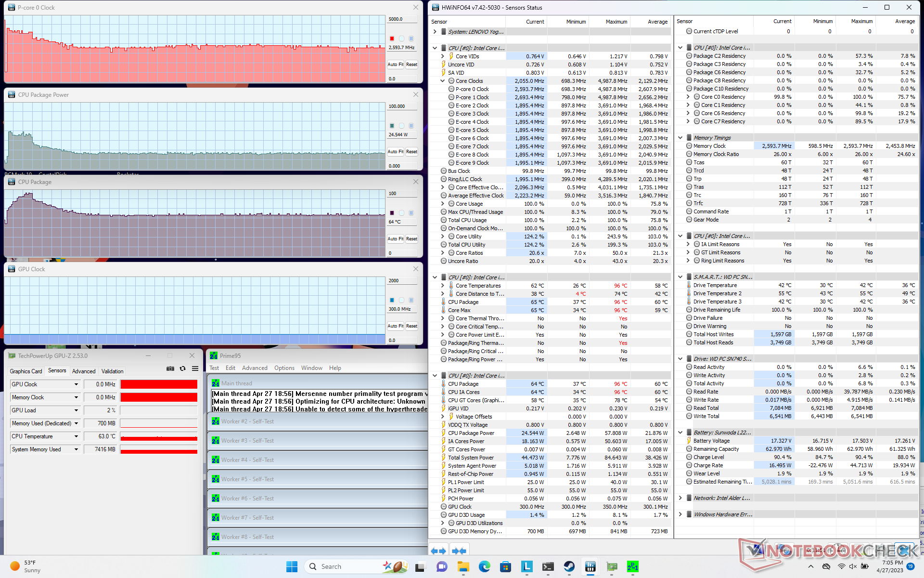Click the Terminal icon in the taskbar
The image size is (924, 578).
click(x=548, y=566)
